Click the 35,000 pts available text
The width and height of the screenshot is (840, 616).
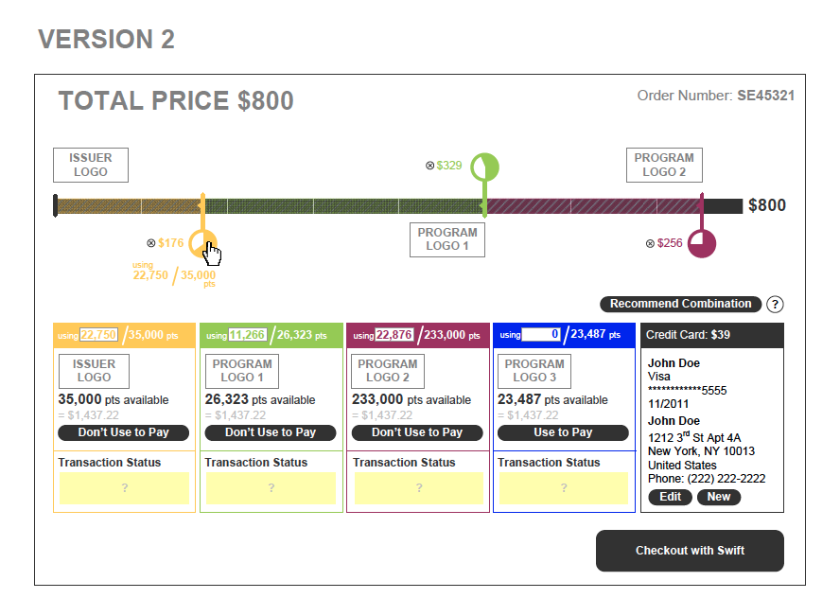point(114,399)
